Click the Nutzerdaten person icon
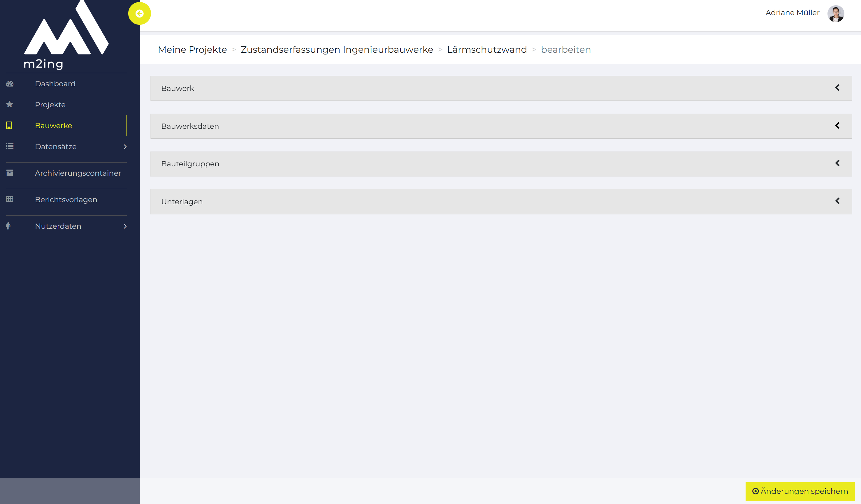This screenshot has height=504, width=861. (8, 226)
